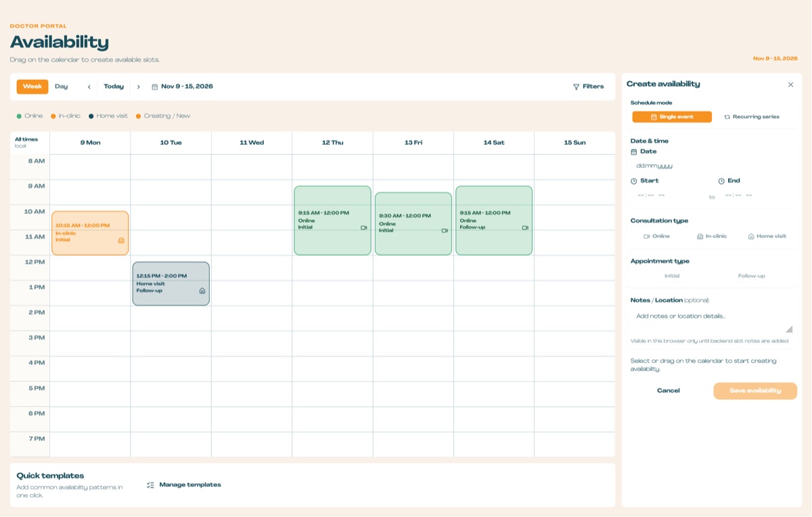The width and height of the screenshot is (812, 517).
Task: Click the "15 Sun" column header
Action: pos(575,143)
